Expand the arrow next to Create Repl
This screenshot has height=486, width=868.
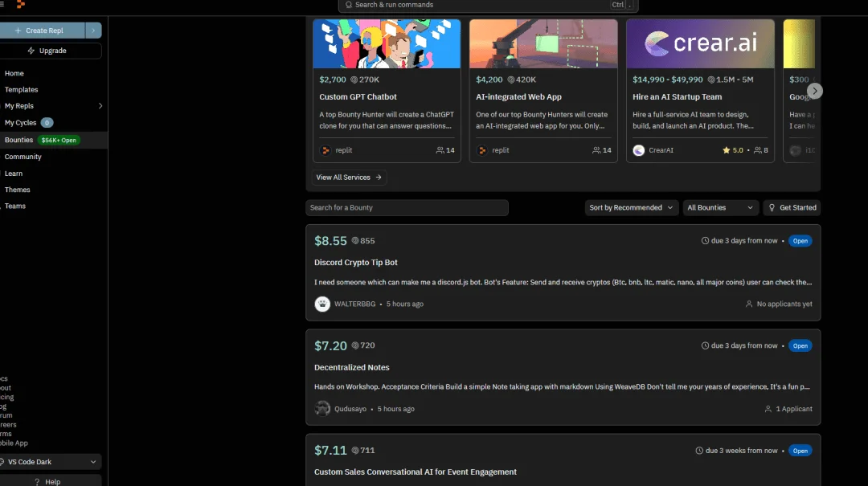tap(93, 31)
